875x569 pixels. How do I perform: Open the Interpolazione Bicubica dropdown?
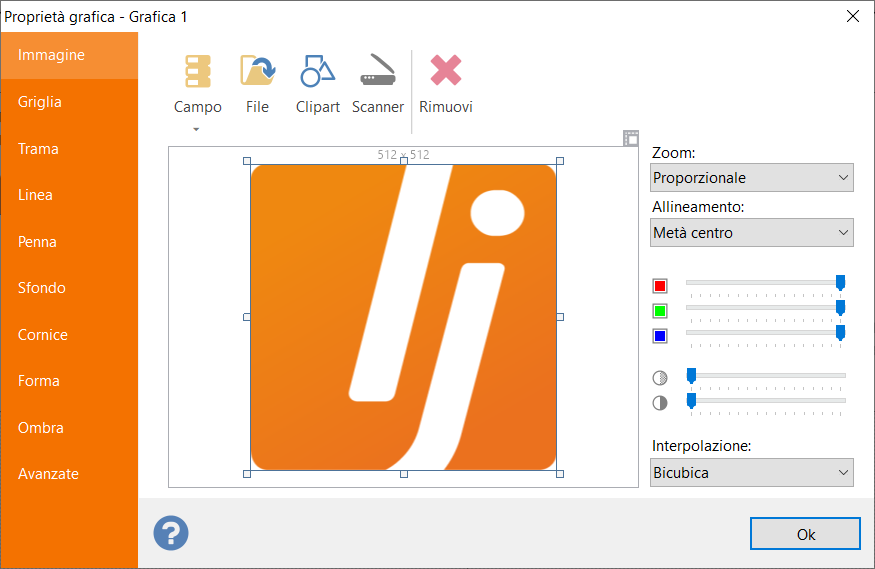pos(752,472)
